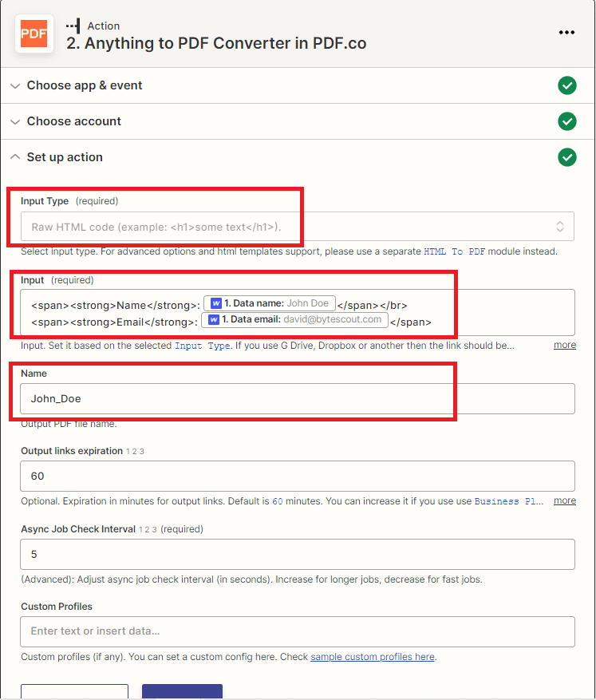Click the Output links expiration field showing 60
The width and height of the screenshot is (596, 700).
pyautogui.click(x=297, y=474)
